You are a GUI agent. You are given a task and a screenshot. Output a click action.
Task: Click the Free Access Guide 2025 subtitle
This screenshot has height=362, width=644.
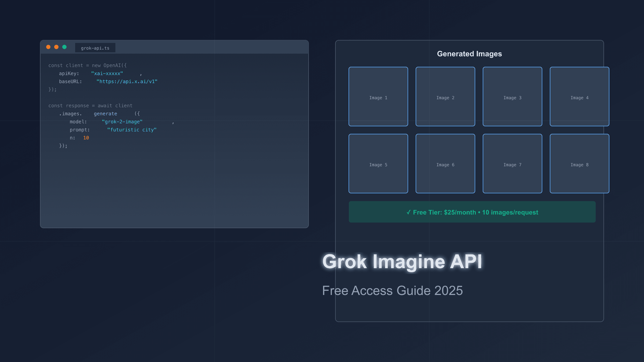coord(393,290)
